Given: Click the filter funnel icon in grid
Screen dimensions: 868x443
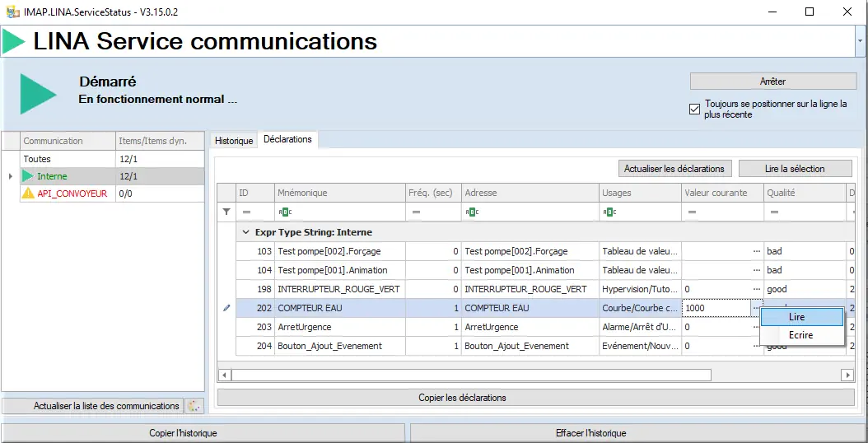Looking at the screenshot, I should [226, 212].
